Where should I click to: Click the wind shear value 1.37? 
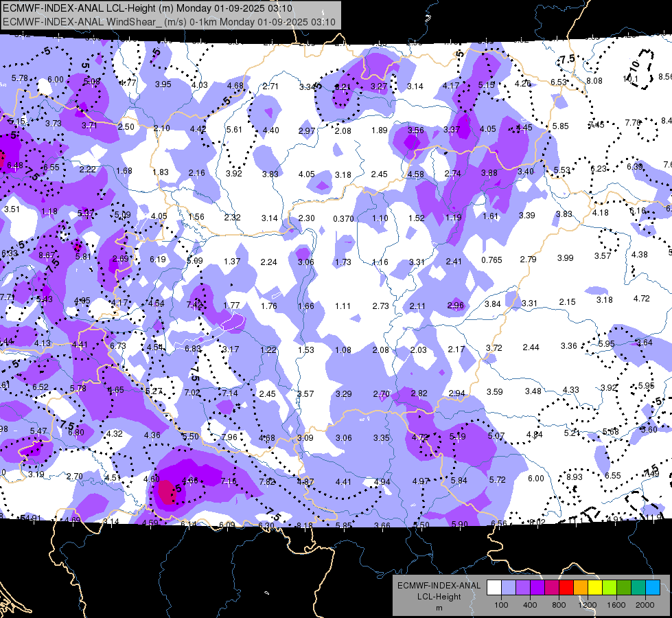point(232,261)
